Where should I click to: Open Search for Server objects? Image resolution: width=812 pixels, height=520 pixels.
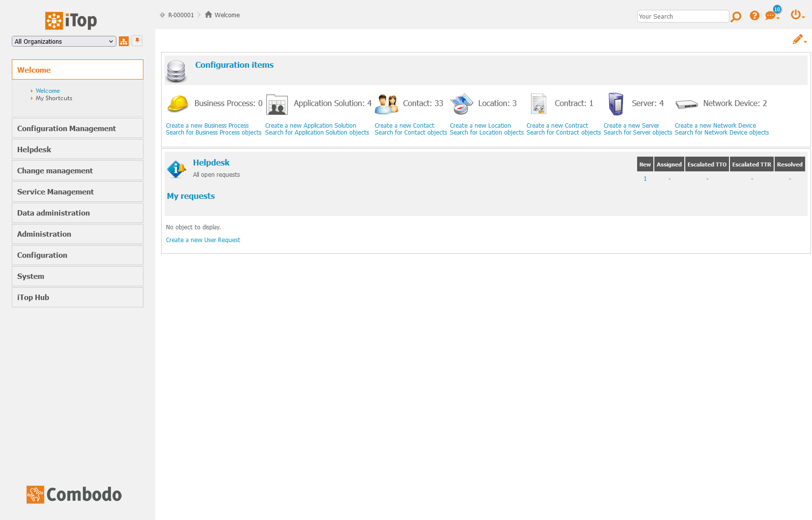[x=637, y=132]
